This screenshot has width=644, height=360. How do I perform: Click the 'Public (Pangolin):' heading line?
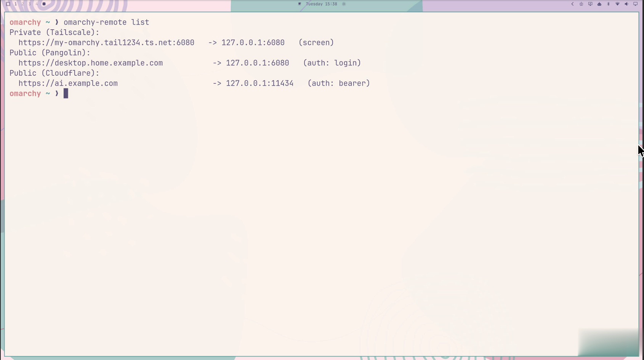point(50,53)
